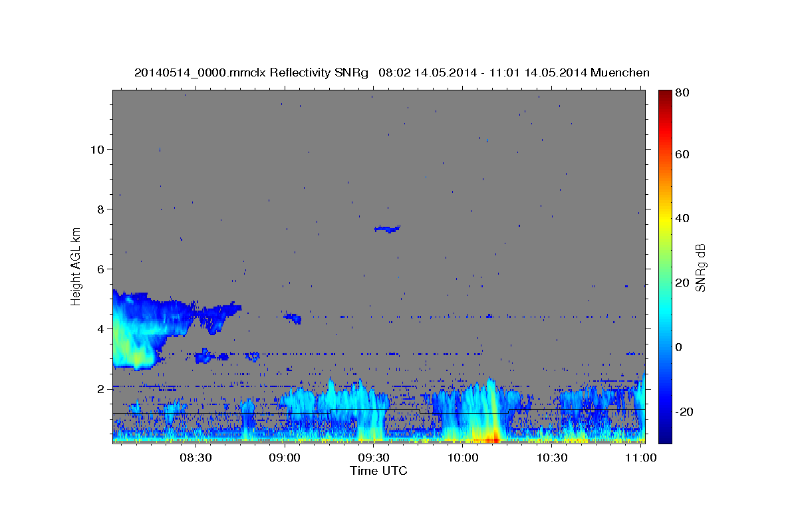The image size is (798, 532).
Task: Click the yellow region of the colorbar
Action: [664, 219]
